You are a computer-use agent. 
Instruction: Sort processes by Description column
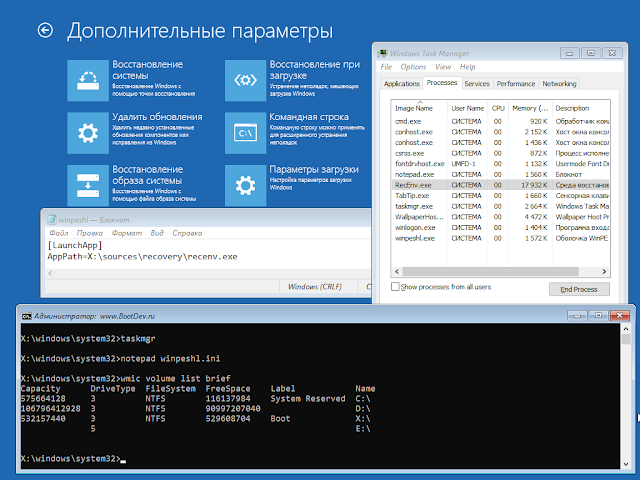pos(581,108)
